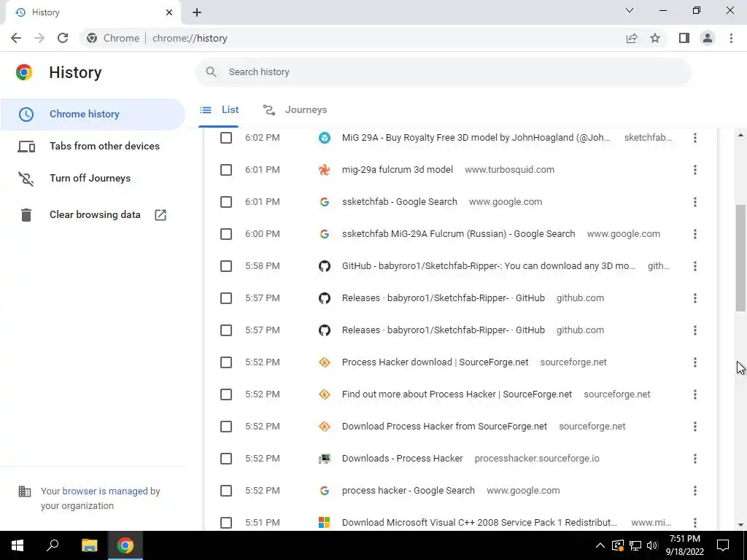The image size is (747, 560).
Task: Check the Process Hacker download entry checkbox
Action: click(226, 362)
